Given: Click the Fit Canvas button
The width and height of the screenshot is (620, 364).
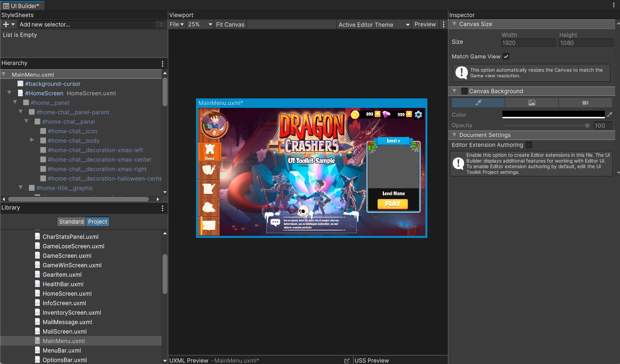Looking at the screenshot, I should 230,24.
